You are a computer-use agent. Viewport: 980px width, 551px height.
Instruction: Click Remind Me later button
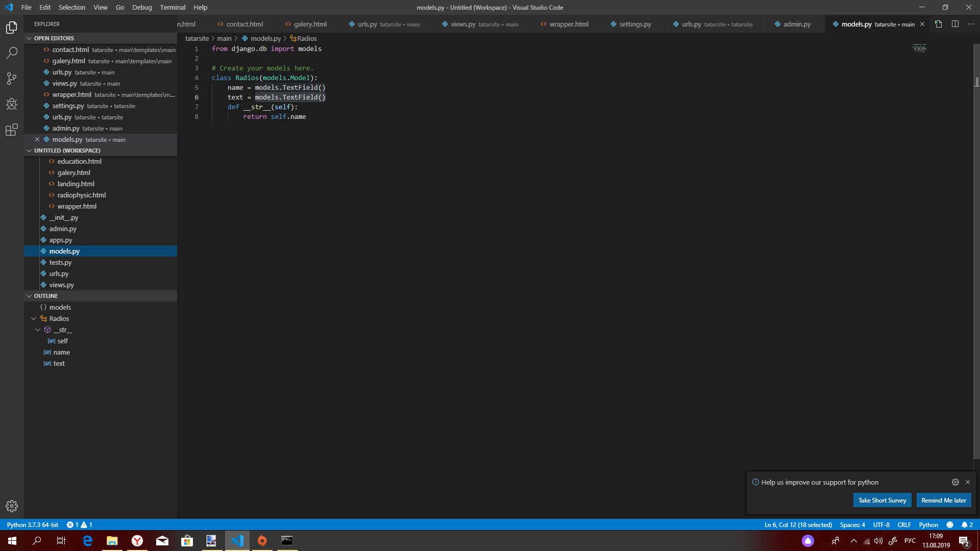pos(944,500)
